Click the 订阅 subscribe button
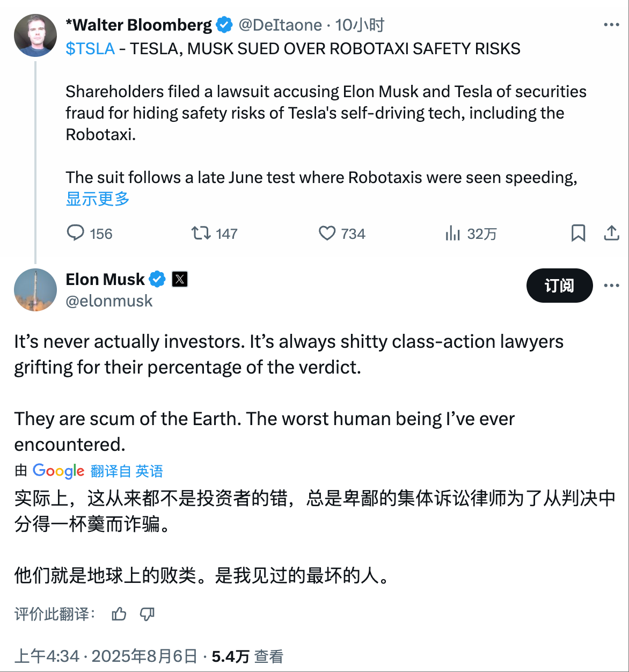 559,286
